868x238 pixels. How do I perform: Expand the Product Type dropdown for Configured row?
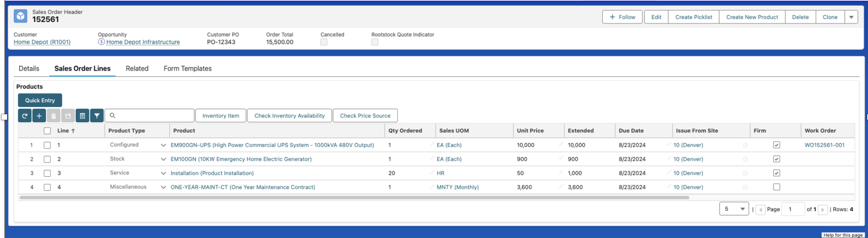(163, 145)
